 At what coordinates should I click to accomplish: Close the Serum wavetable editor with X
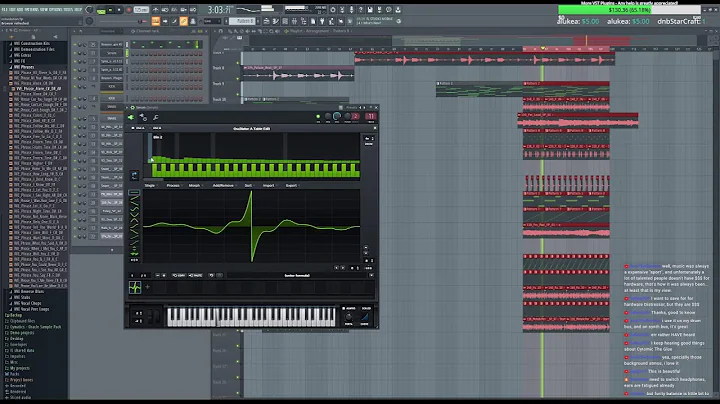tap(375, 128)
